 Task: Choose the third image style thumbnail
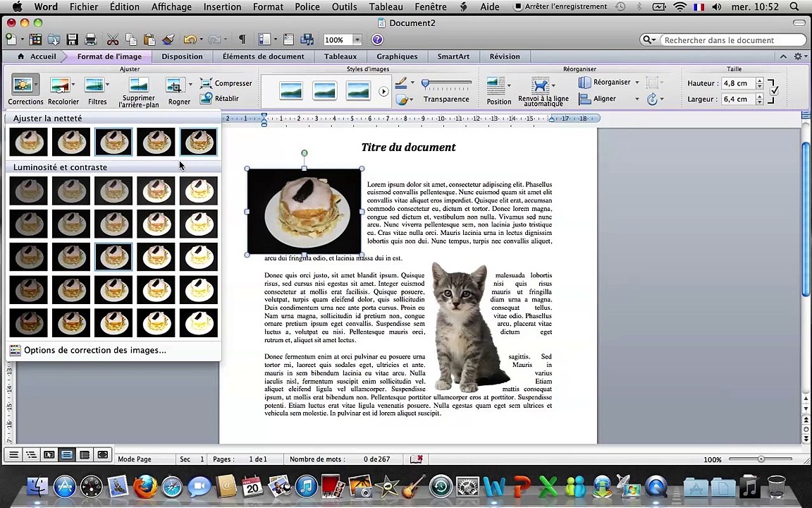coord(358,91)
